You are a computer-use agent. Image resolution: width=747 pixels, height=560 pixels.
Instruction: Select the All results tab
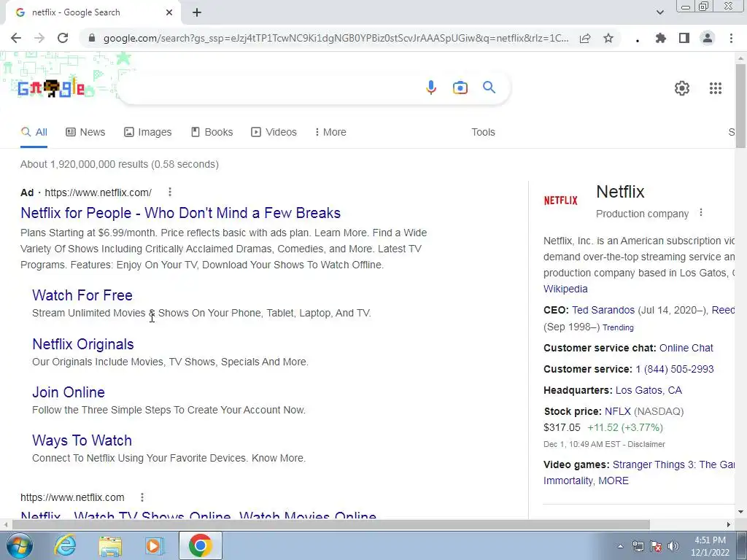click(x=34, y=133)
